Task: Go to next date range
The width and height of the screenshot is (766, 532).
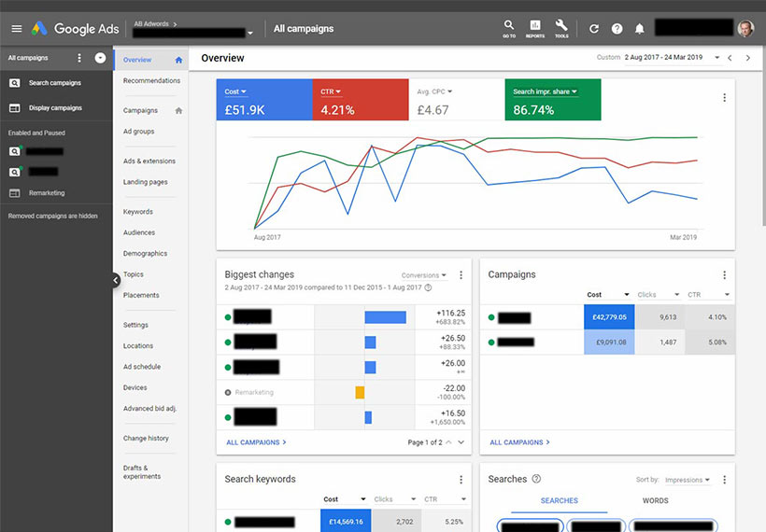Action: point(748,58)
